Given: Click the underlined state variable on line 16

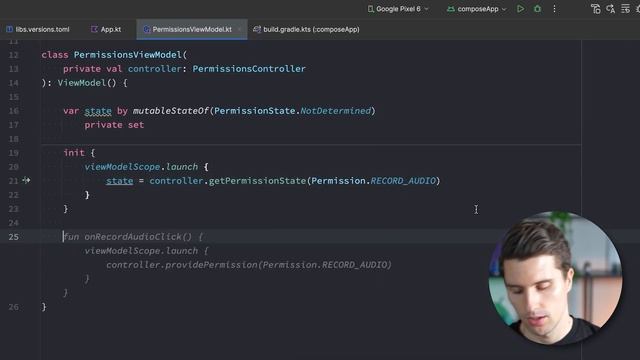Looking at the screenshot, I should pyautogui.click(x=98, y=111).
